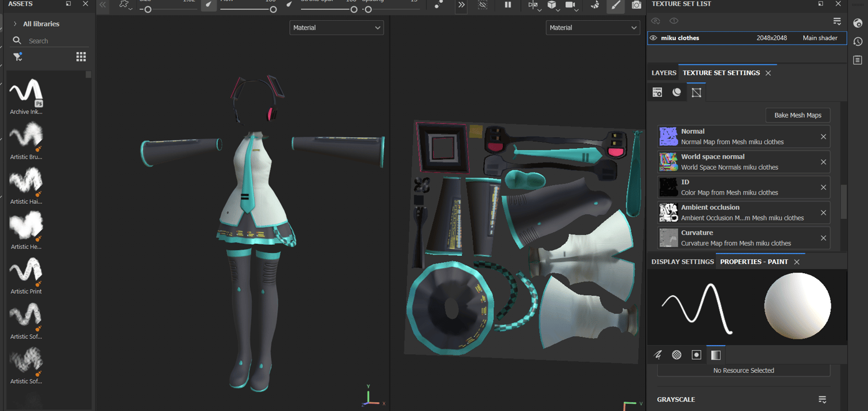Open the stencil section in paint properties
The width and height of the screenshot is (868, 411).
pos(696,355)
